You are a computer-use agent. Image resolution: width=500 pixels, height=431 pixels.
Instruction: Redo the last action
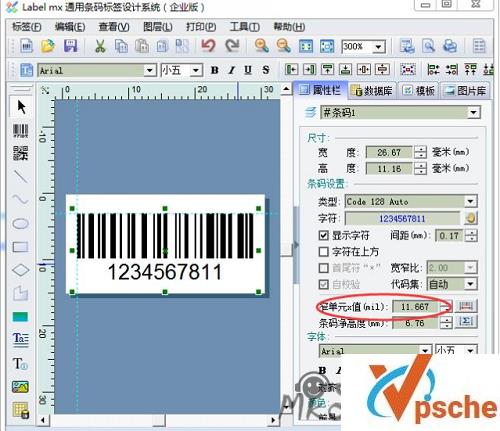click(x=232, y=46)
